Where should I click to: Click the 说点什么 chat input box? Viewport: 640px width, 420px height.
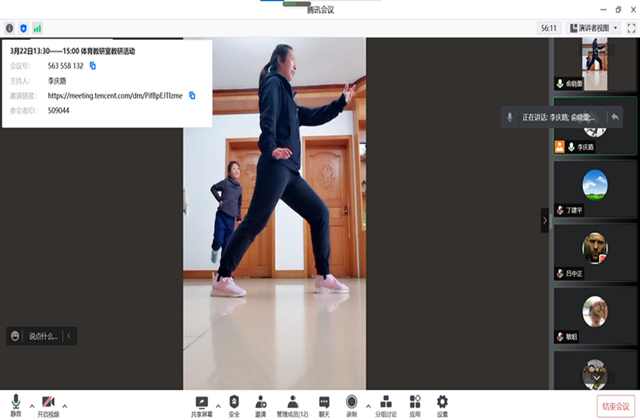[42, 336]
